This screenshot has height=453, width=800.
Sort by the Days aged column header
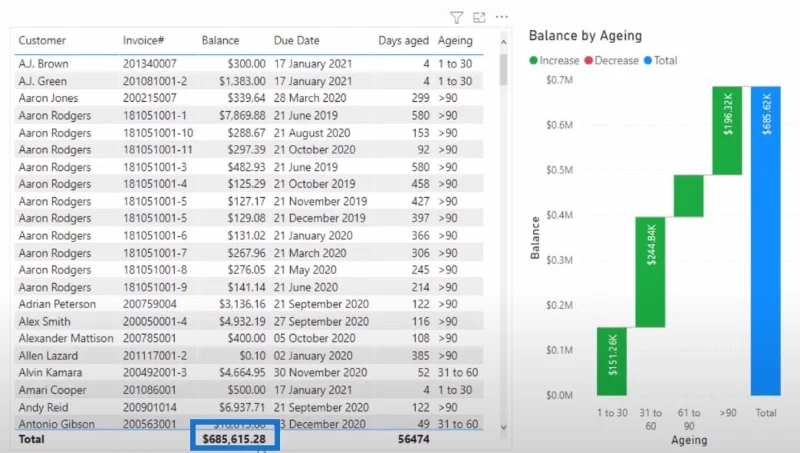(403, 40)
